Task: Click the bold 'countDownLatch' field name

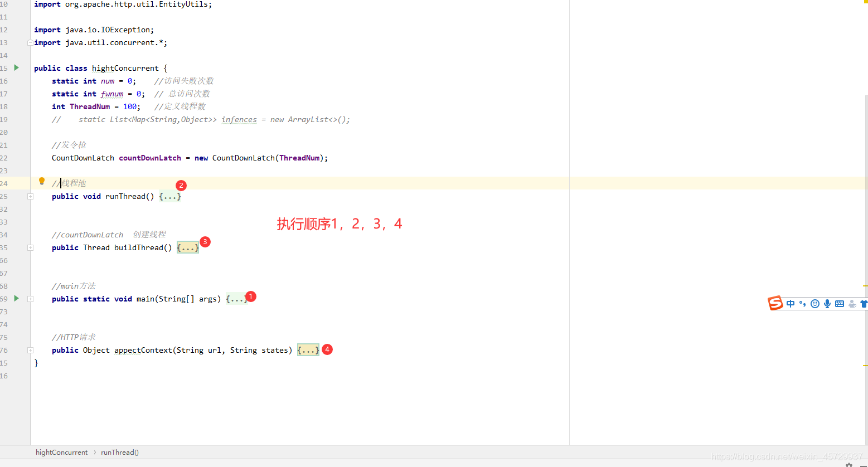Action: coord(150,158)
